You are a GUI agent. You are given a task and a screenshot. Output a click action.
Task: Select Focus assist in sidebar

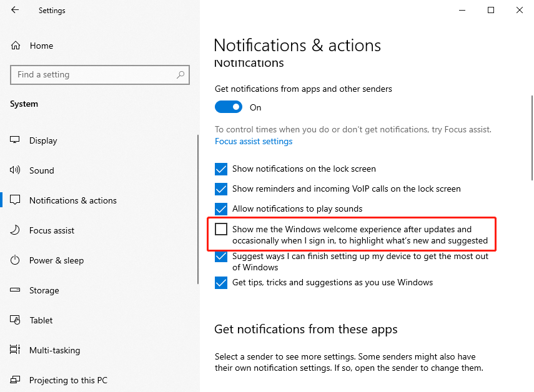click(51, 230)
